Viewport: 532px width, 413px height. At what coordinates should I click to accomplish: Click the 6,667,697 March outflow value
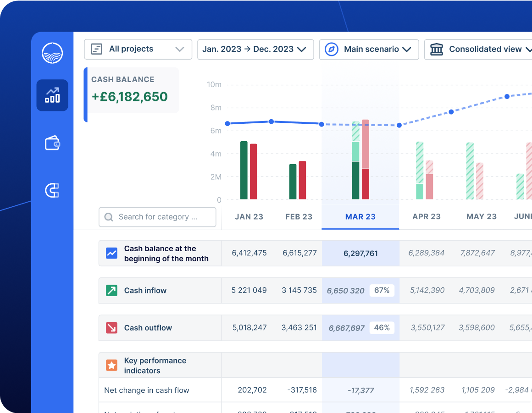(x=346, y=328)
